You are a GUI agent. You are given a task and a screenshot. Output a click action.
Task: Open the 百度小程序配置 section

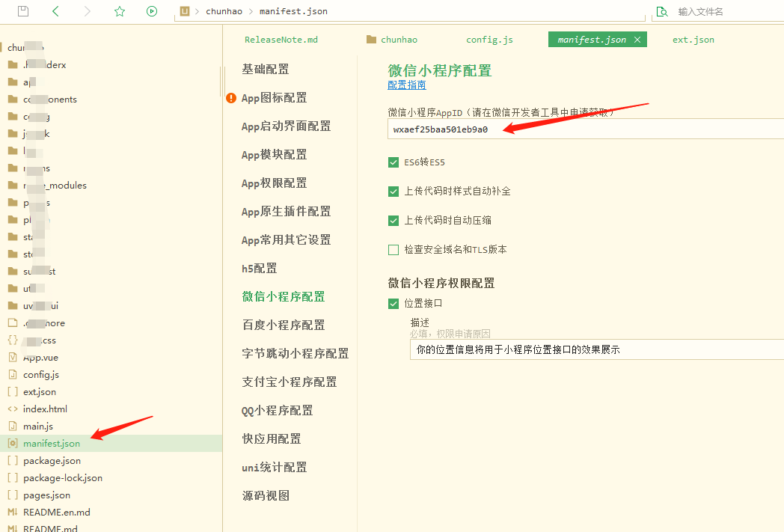(284, 325)
